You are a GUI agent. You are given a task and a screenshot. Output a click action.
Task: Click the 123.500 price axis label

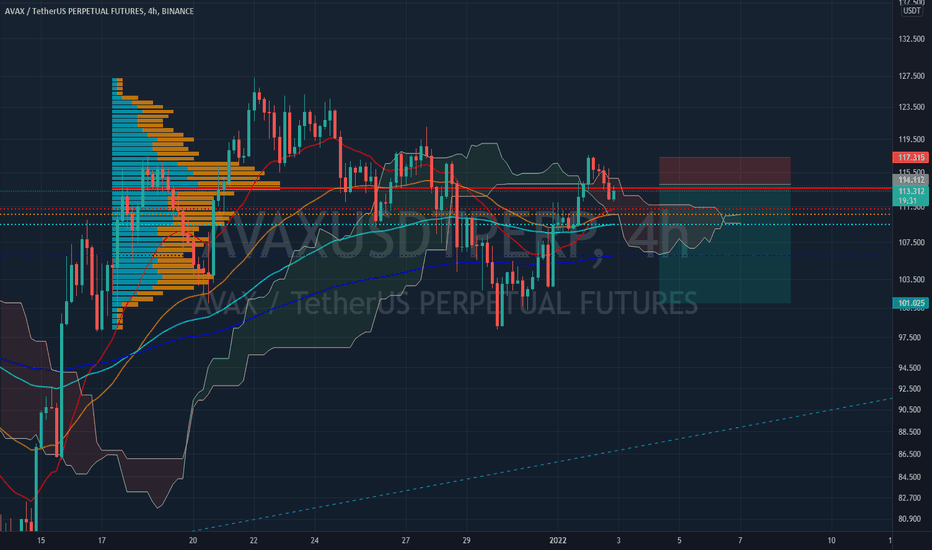(912, 107)
